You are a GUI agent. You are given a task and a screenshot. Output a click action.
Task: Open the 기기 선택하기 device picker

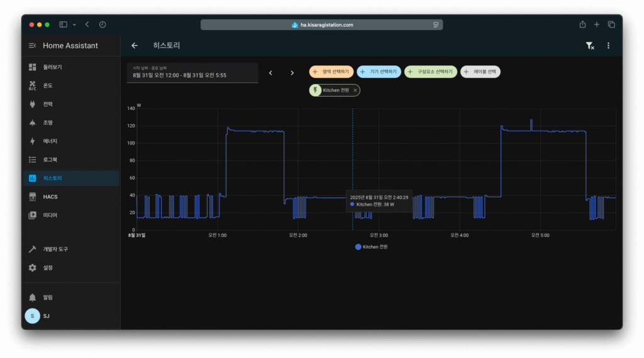coord(379,72)
